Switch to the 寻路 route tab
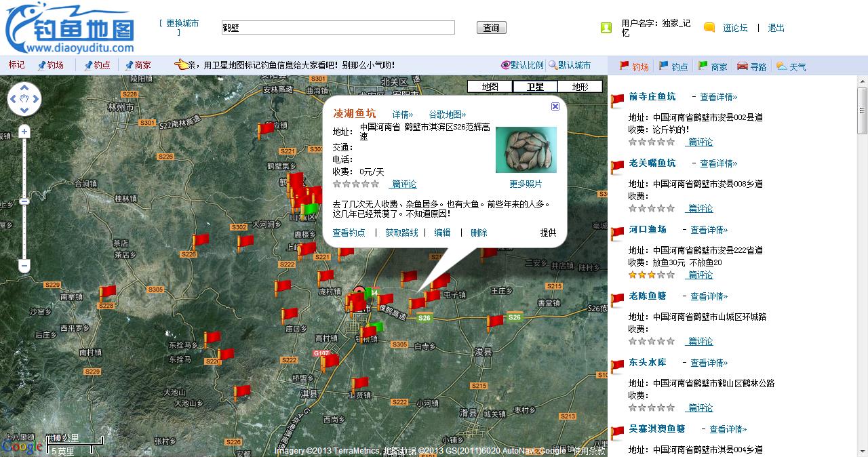 752,66
